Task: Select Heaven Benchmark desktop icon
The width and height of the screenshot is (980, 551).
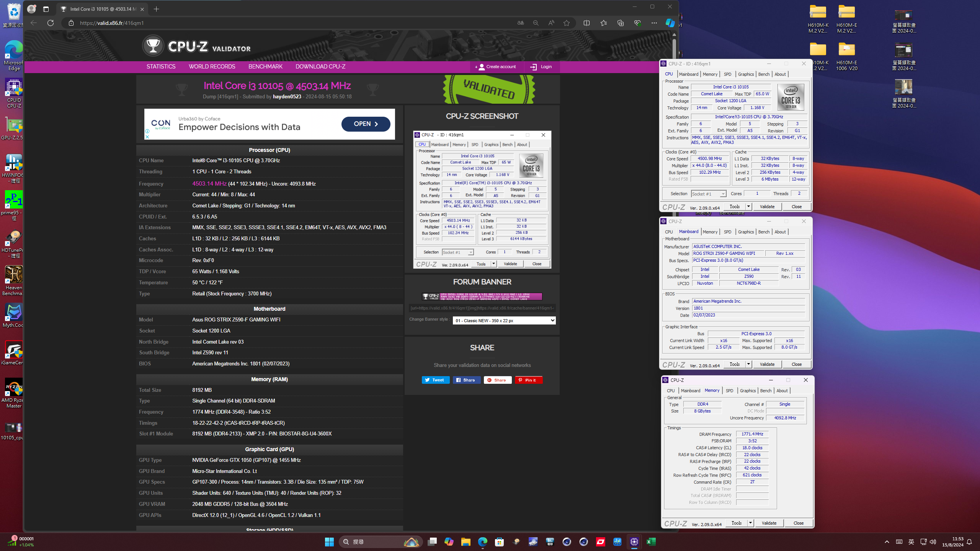Action: (x=14, y=281)
